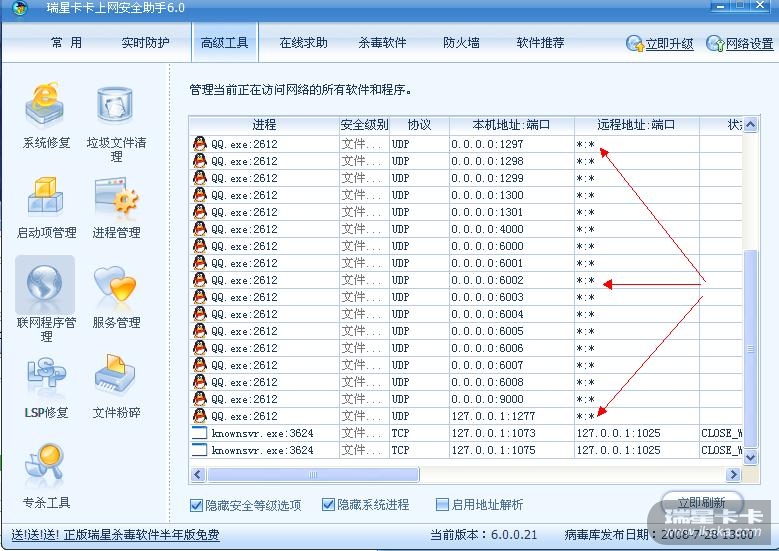Open the 系统修复 tool icon

pyautogui.click(x=45, y=105)
